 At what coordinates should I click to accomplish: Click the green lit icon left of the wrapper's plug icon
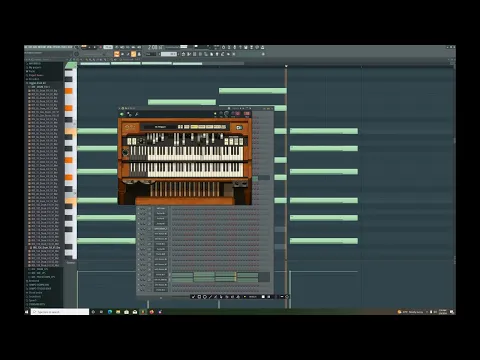pyautogui.click(x=122, y=114)
